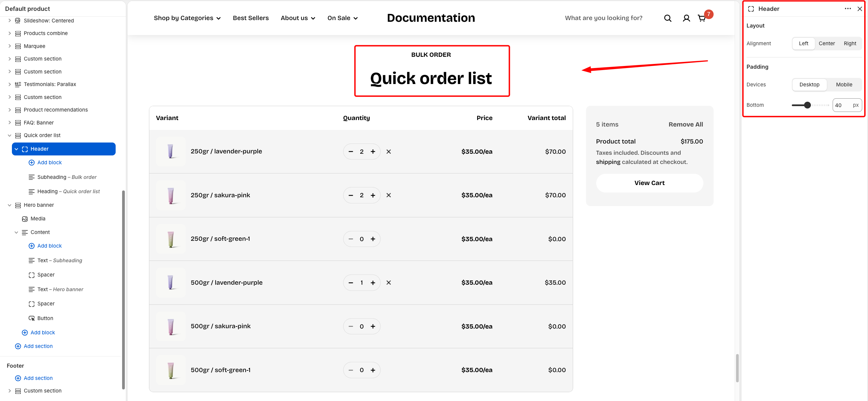Click the View Cart button
Image resolution: width=868 pixels, height=401 pixels.
tap(649, 183)
